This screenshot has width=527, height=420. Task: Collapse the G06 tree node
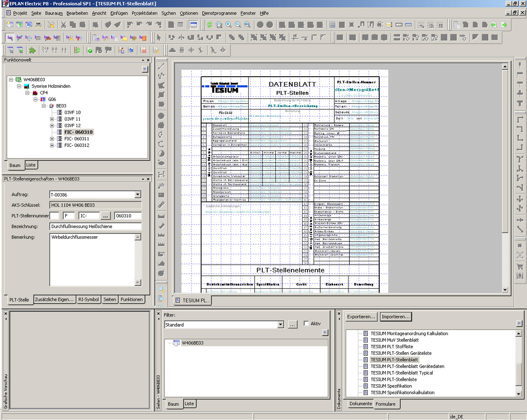pyautogui.click(x=36, y=99)
